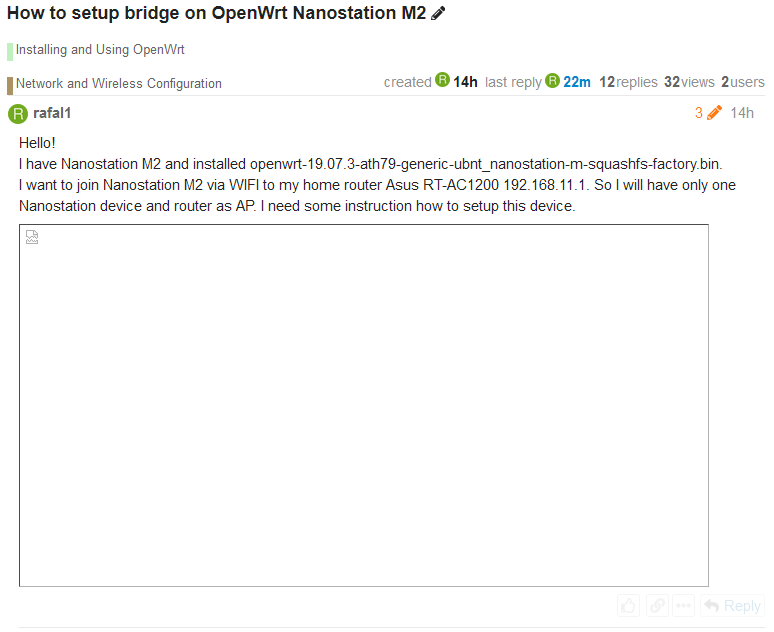The image size is (774, 632).
Task: Open Installing and Using OpenWrt category
Action: pyautogui.click(x=100, y=49)
